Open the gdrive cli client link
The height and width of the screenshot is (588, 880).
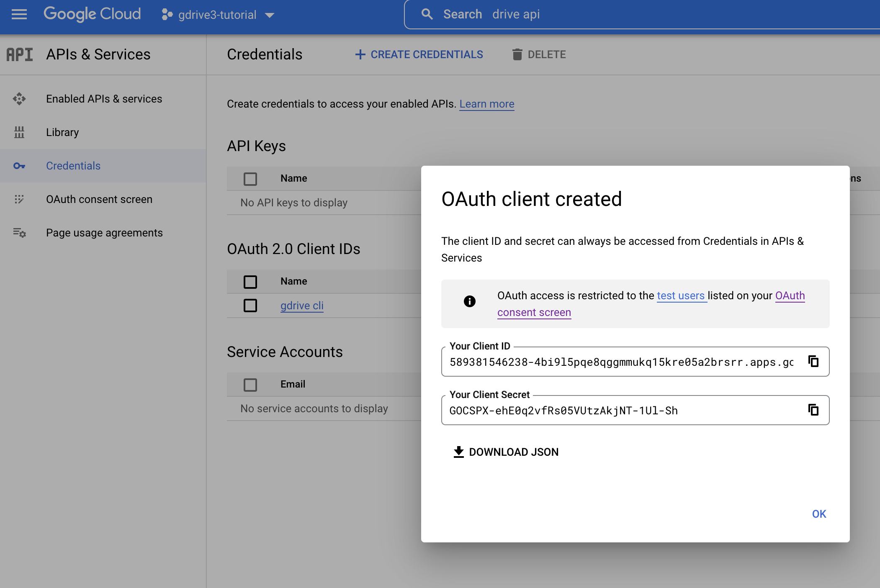click(302, 306)
